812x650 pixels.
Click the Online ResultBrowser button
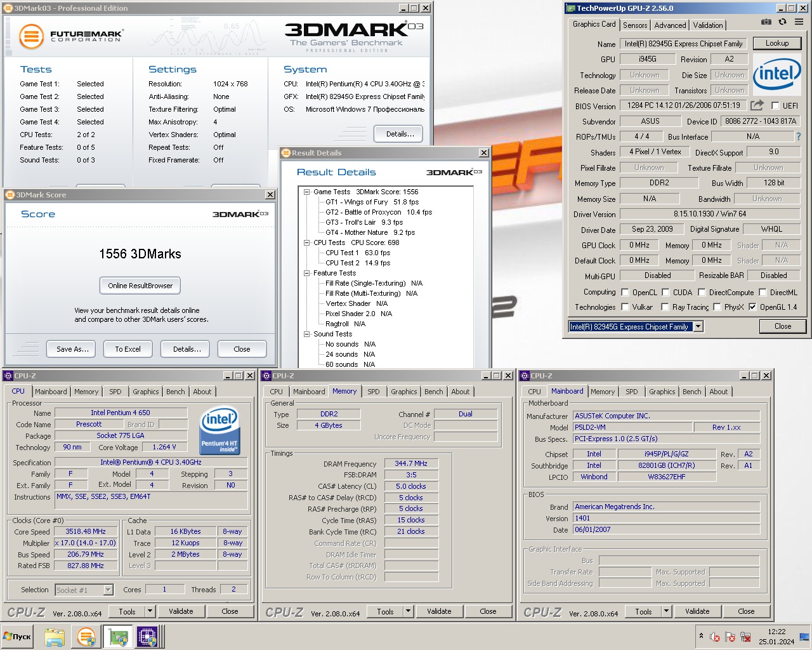point(140,286)
